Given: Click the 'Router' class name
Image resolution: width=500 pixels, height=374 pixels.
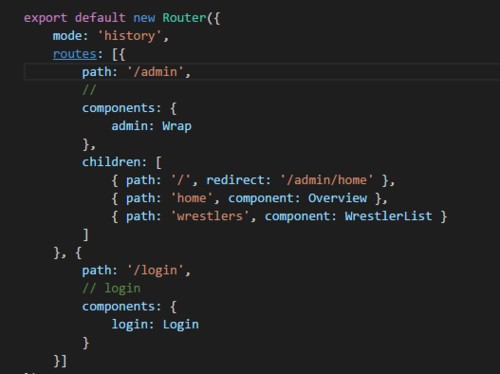Looking at the screenshot, I should pos(185,18).
